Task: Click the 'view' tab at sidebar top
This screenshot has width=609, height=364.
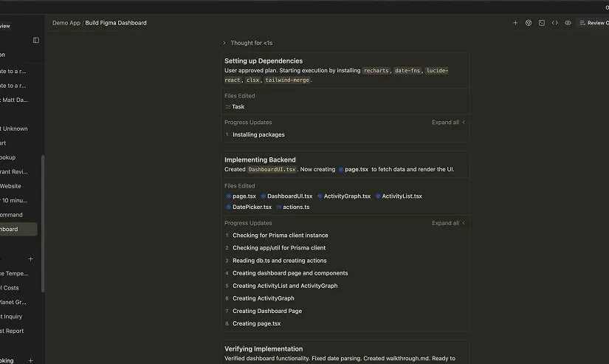Action: click(5, 26)
